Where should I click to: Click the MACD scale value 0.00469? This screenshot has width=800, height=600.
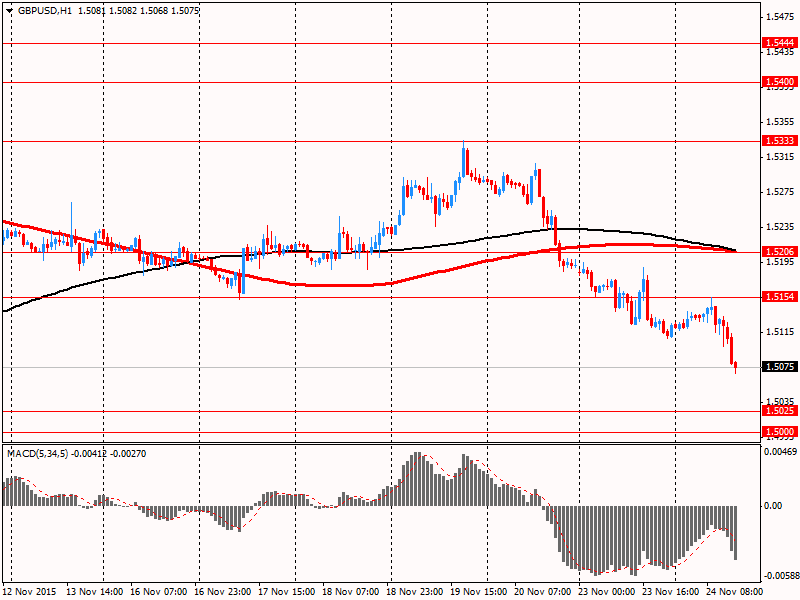pyautogui.click(x=780, y=452)
